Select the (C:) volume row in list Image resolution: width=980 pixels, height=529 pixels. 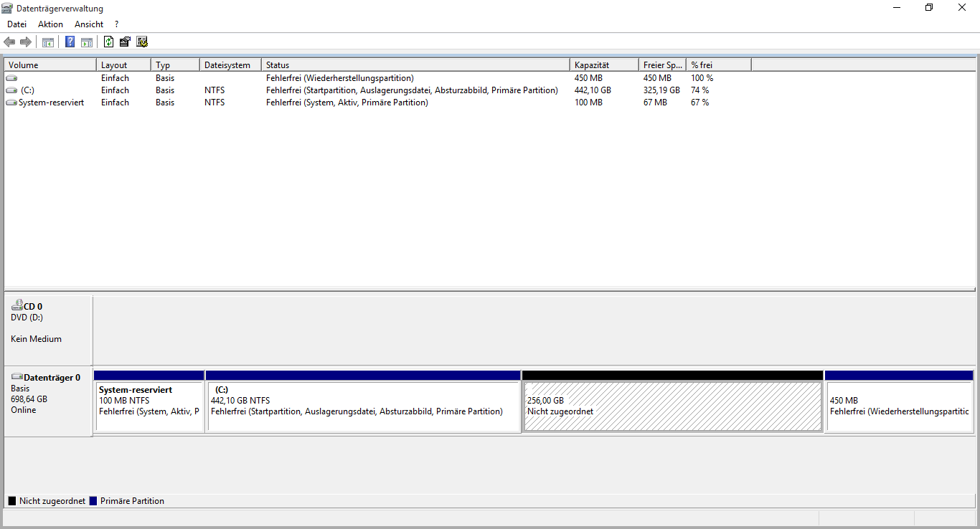(27, 90)
